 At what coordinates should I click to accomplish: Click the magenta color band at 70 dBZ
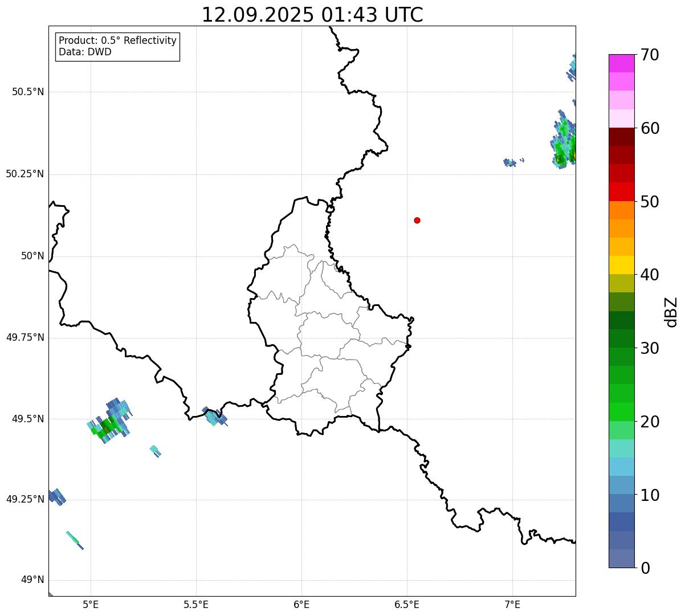[621, 63]
